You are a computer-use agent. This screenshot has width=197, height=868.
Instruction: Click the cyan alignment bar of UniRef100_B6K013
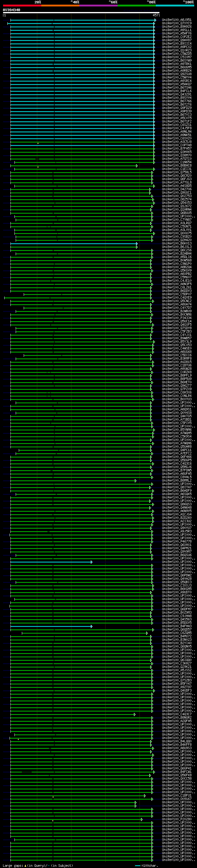coord(74,243)
